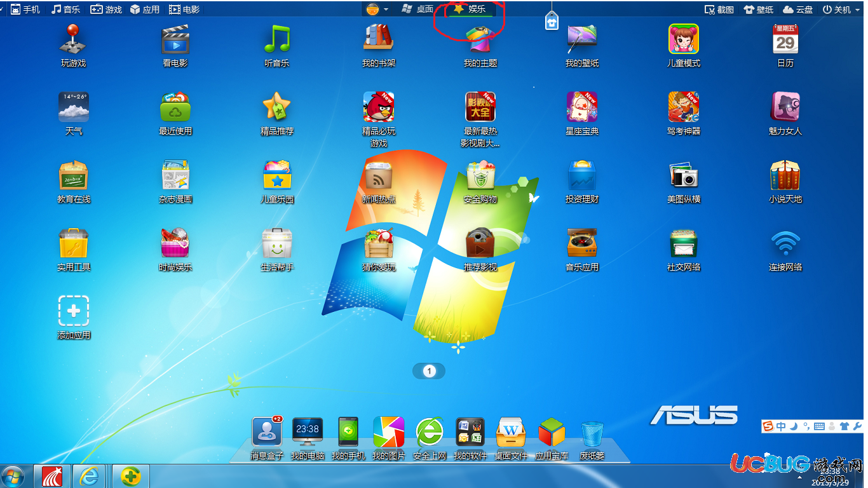Open the 儿童乐园 folder
The height and width of the screenshot is (488, 868).
point(277,175)
